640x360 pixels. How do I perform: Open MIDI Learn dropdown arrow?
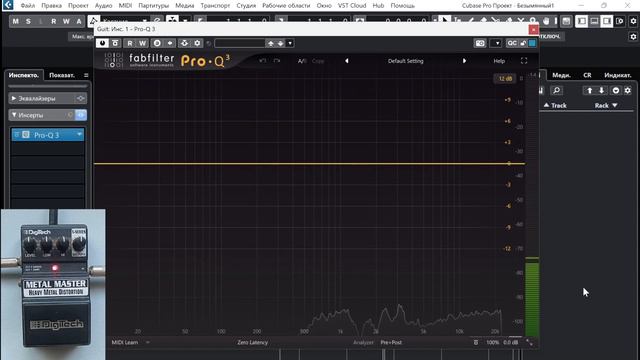point(148,342)
